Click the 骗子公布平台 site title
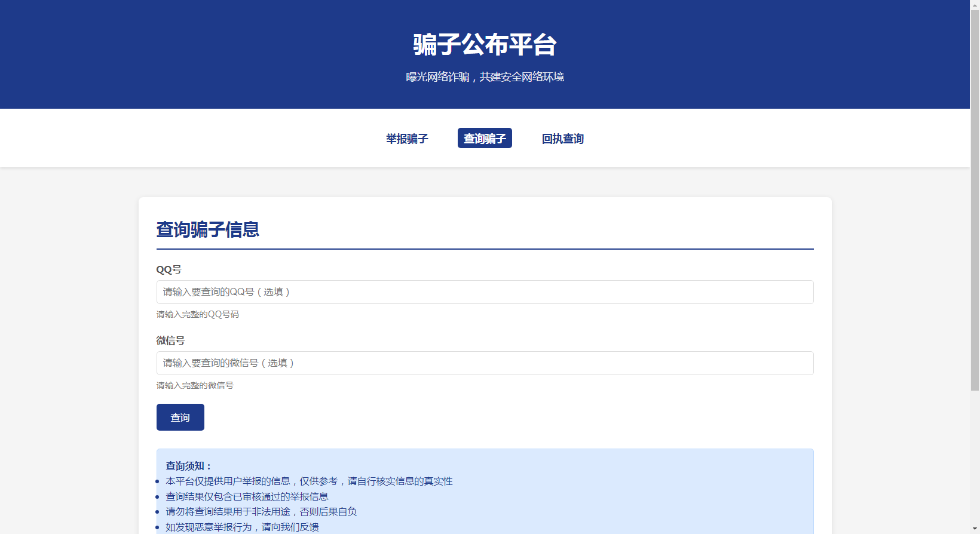Image resolution: width=980 pixels, height=534 pixels. pyautogui.click(x=485, y=45)
